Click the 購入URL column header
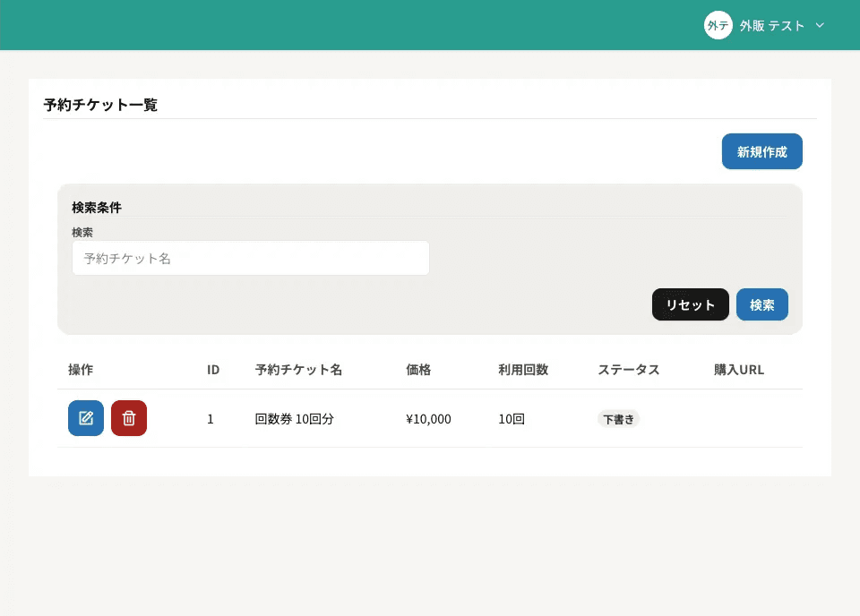The height and width of the screenshot is (616, 860). (739, 370)
